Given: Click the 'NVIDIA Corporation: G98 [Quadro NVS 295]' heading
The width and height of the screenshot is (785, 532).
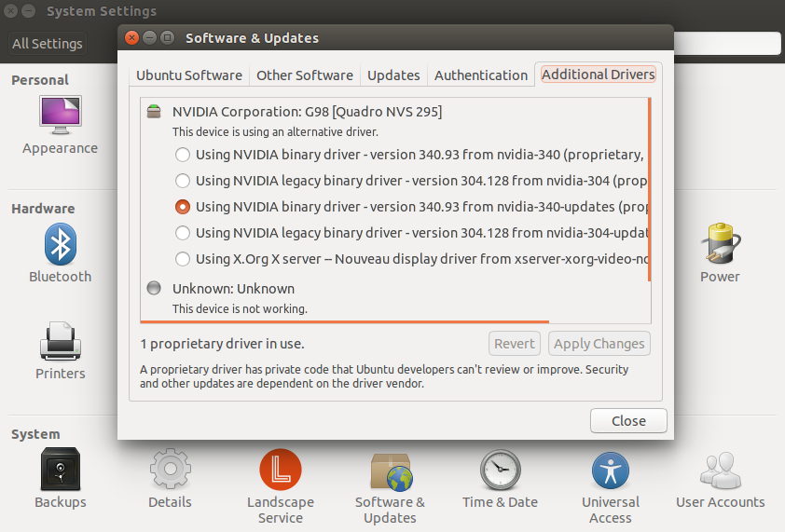Looking at the screenshot, I should [x=307, y=112].
